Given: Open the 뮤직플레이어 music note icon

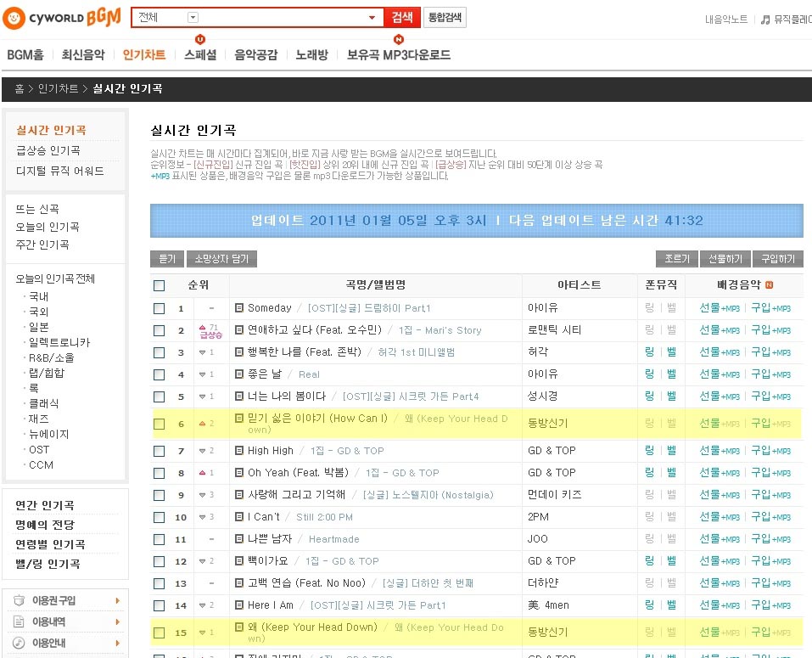Looking at the screenshot, I should (765, 20).
